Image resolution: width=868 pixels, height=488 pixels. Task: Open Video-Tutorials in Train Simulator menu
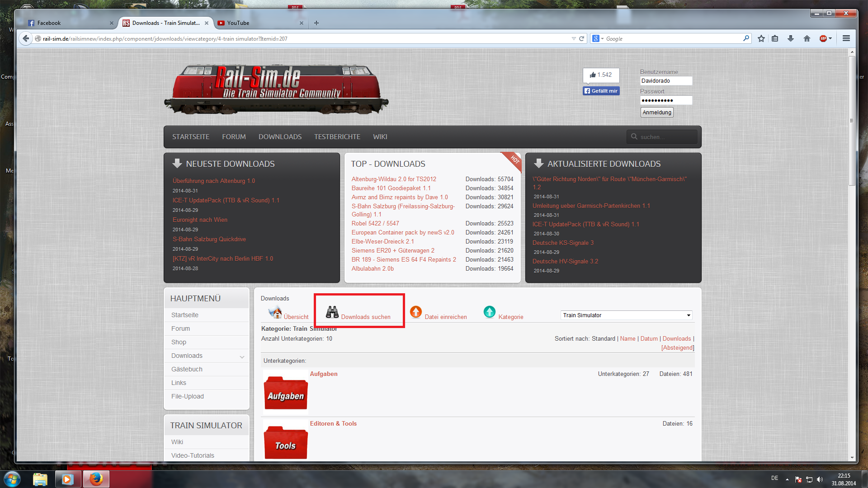point(193,456)
